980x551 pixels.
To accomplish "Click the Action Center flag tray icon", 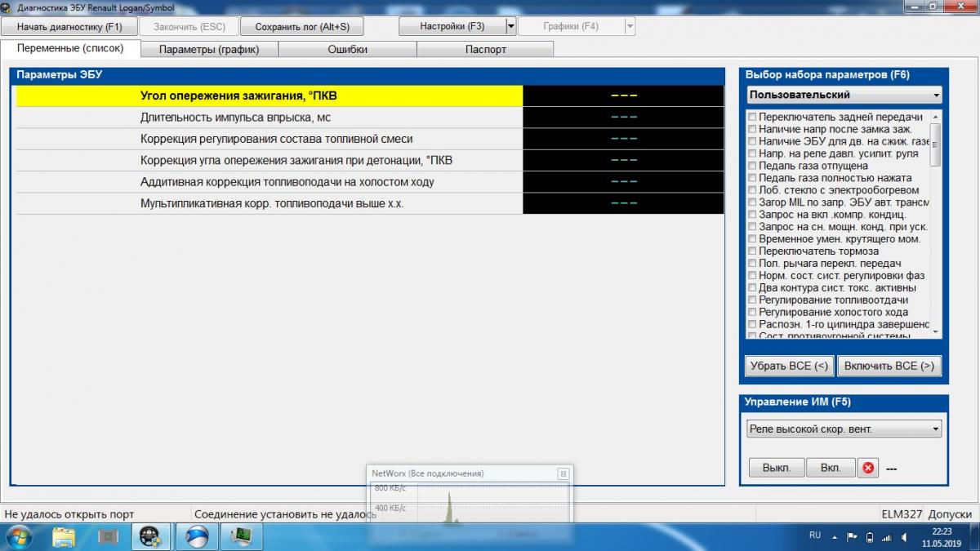I will 852,536.
